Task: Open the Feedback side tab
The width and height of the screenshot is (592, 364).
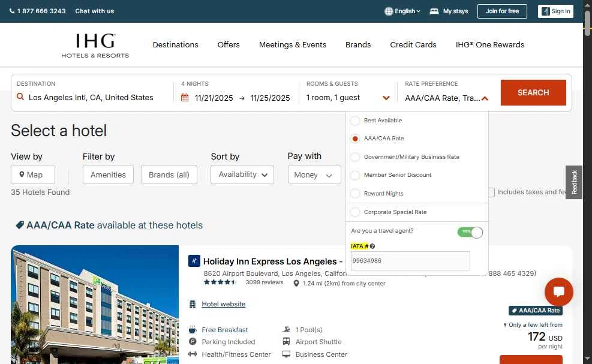Action: click(x=574, y=182)
